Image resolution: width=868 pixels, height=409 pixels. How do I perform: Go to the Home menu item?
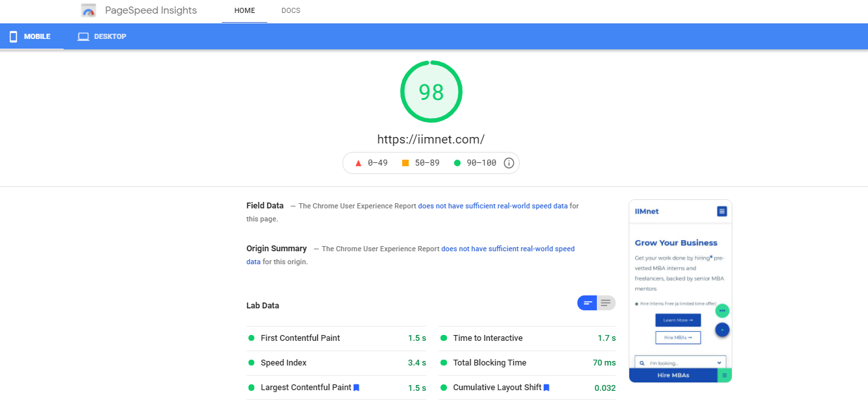coord(245,11)
